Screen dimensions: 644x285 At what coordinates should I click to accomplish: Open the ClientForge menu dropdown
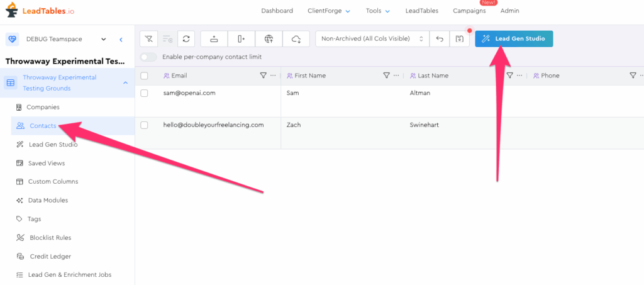pyautogui.click(x=329, y=11)
